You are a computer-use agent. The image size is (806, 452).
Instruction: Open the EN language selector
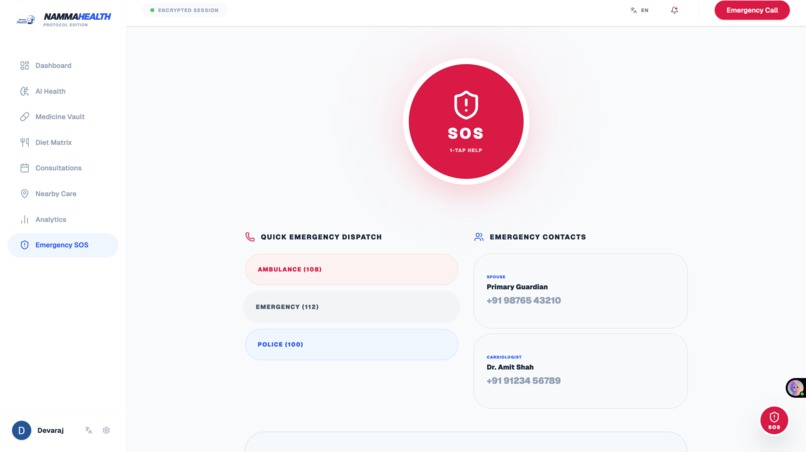pyautogui.click(x=639, y=10)
